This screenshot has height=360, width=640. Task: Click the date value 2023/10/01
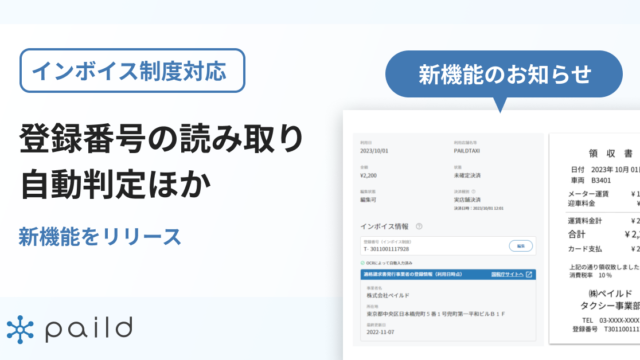[x=374, y=151]
